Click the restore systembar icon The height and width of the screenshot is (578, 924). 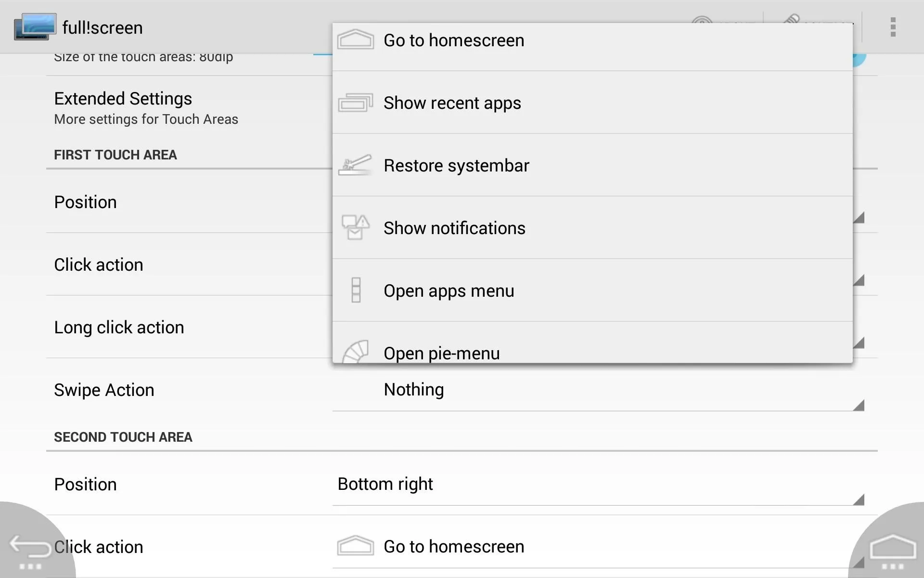[355, 165]
